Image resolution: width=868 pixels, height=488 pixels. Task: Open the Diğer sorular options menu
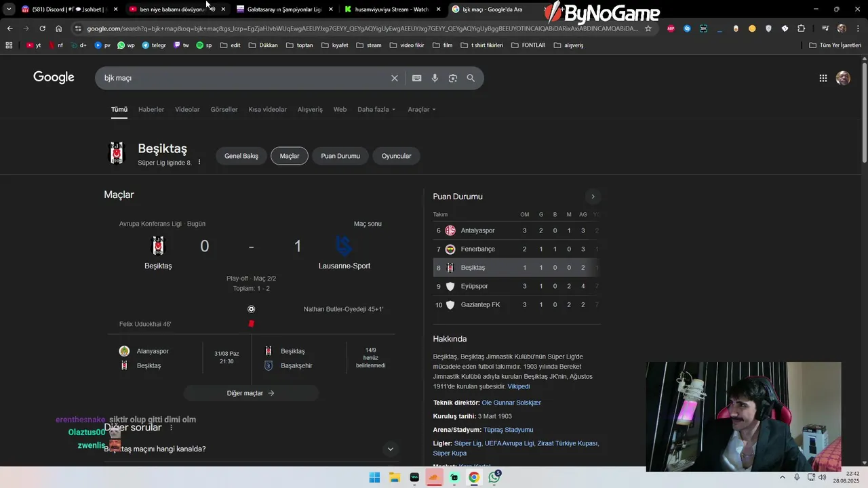click(x=171, y=428)
